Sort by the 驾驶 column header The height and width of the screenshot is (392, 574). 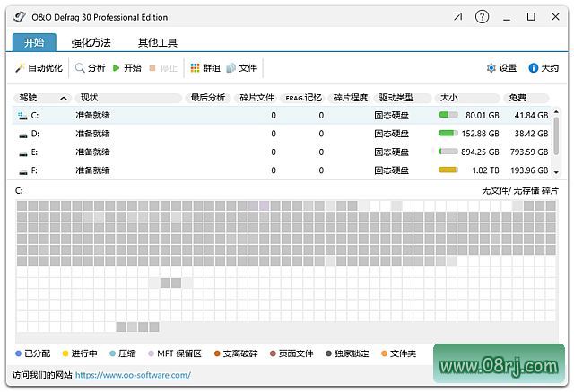[42, 98]
